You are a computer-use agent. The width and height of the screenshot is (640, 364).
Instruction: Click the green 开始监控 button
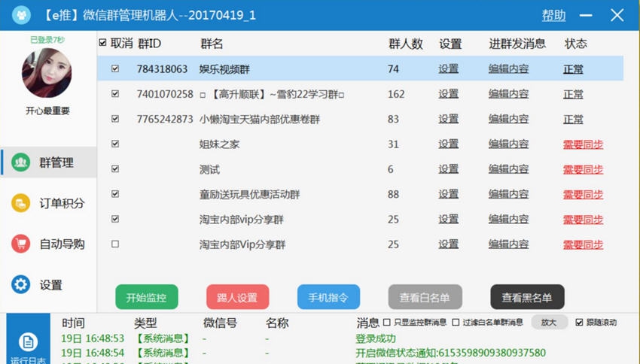tap(147, 297)
